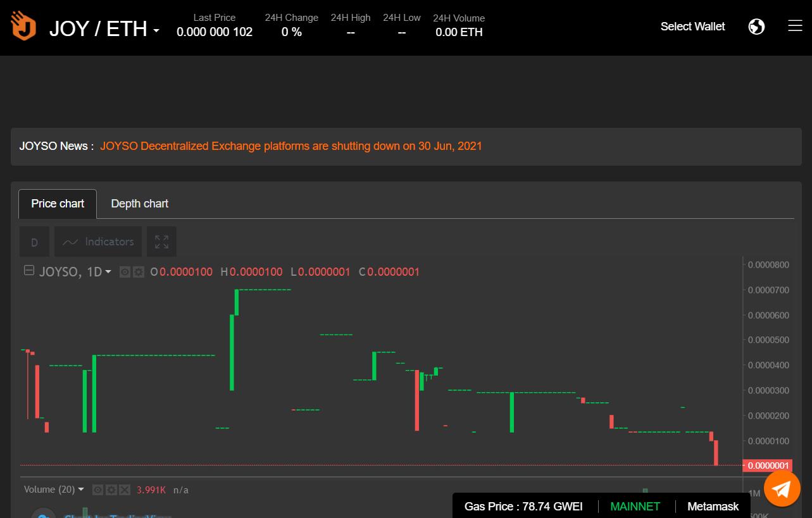This screenshot has width=812, height=518.
Task: Switch to the Depth chart tab
Action: (x=140, y=204)
